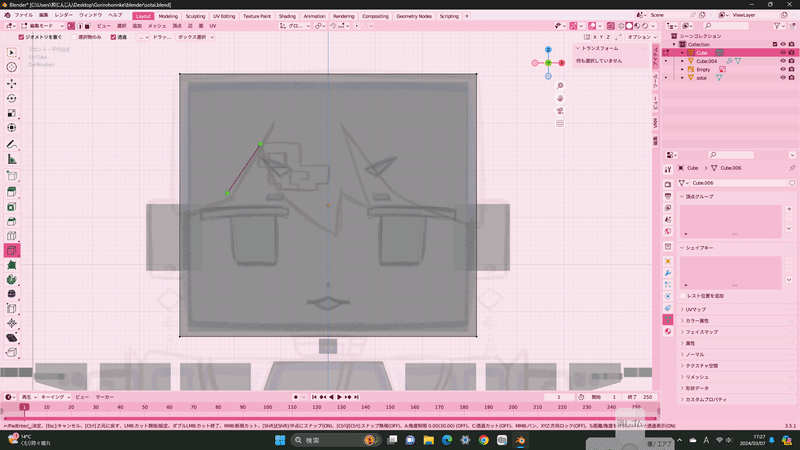Open the Material properties tab

pos(668,332)
